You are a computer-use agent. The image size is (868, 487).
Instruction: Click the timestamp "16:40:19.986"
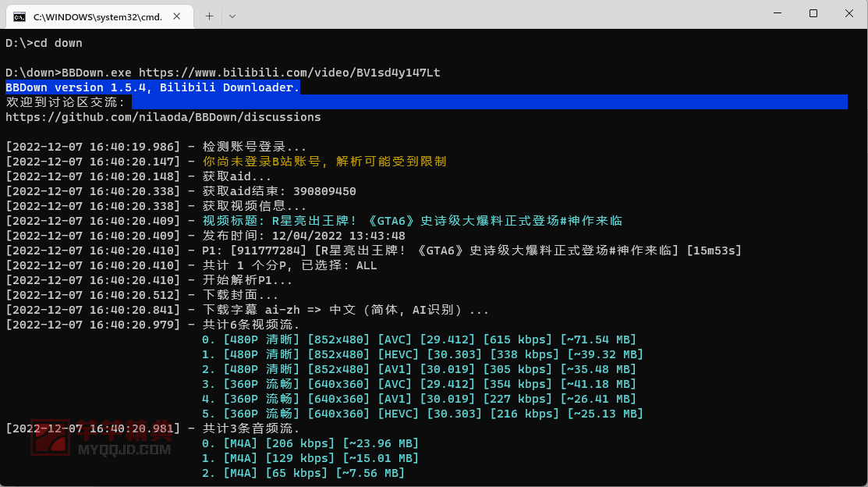(x=131, y=147)
